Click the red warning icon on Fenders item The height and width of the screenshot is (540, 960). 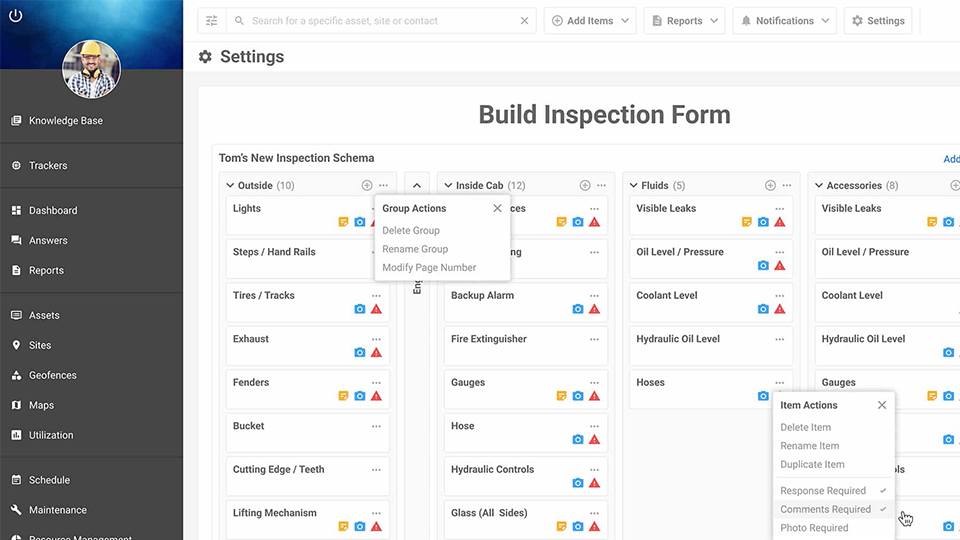pos(376,396)
